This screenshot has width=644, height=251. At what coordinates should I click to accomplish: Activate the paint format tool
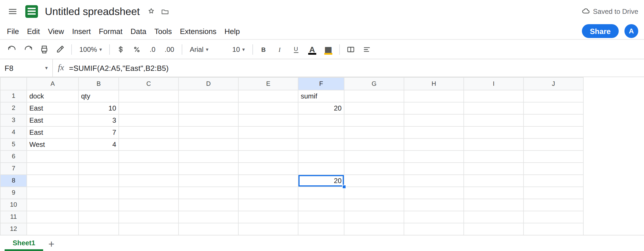tap(60, 49)
